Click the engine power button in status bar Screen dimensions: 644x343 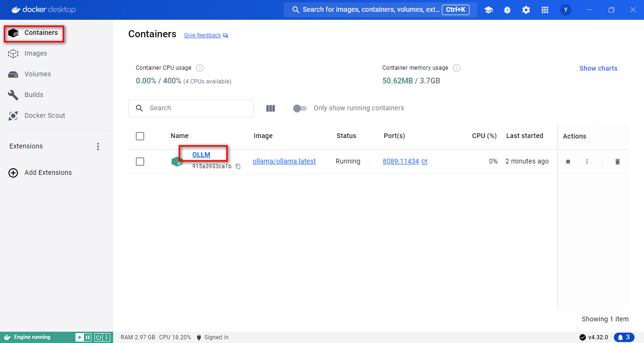(98, 337)
